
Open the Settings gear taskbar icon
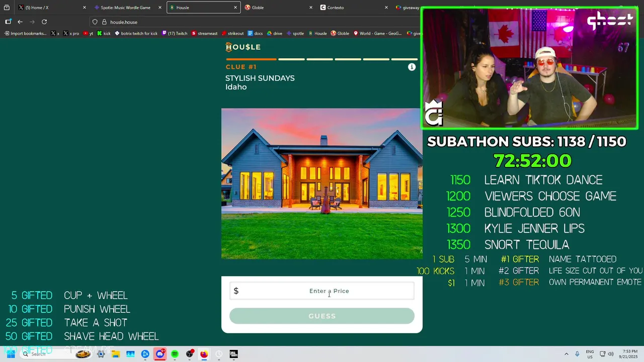click(101, 354)
